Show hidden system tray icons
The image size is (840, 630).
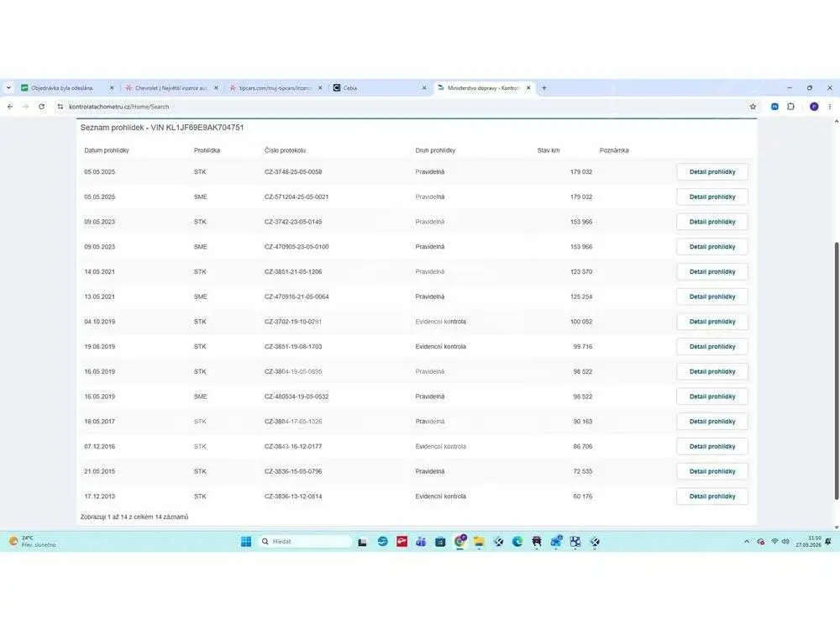(747, 542)
